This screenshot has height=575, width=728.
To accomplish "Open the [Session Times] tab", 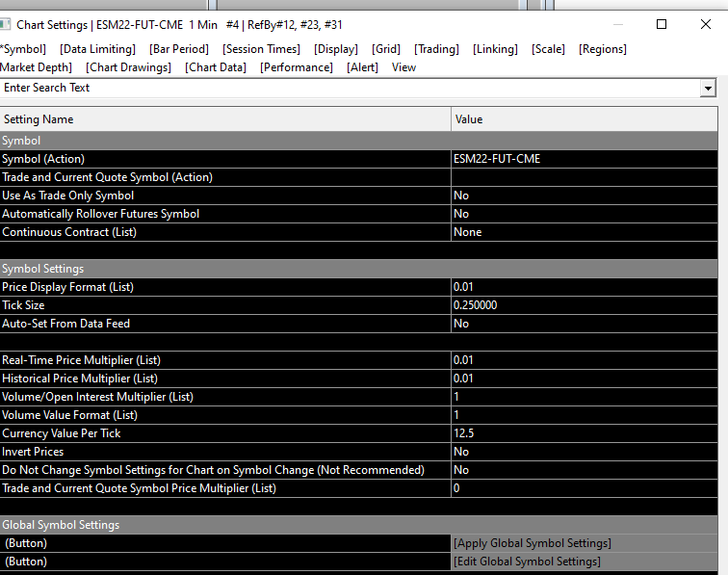I will pyautogui.click(x=261, y=49).
